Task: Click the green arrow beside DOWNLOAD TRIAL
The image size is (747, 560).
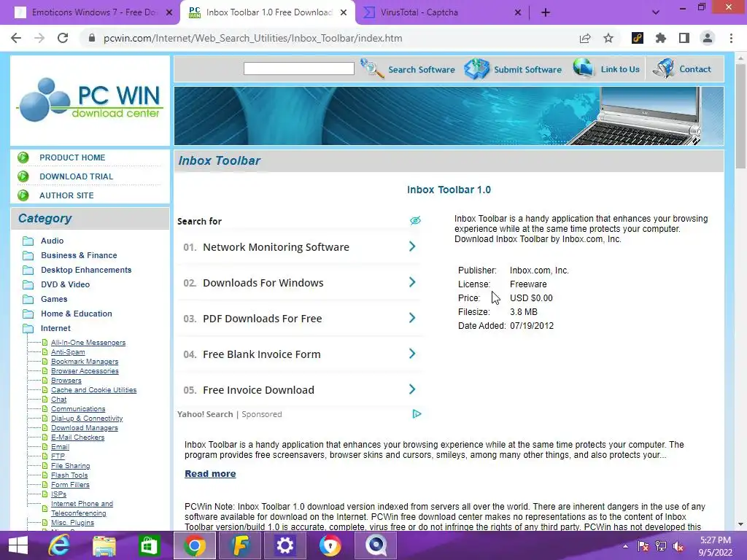Action: point(23,176)
